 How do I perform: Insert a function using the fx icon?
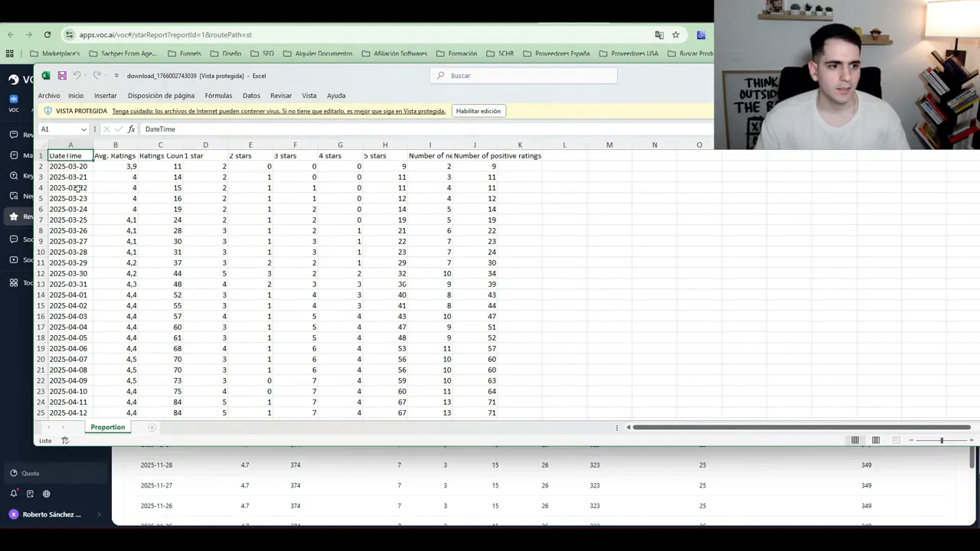click(x=131, y=129)
